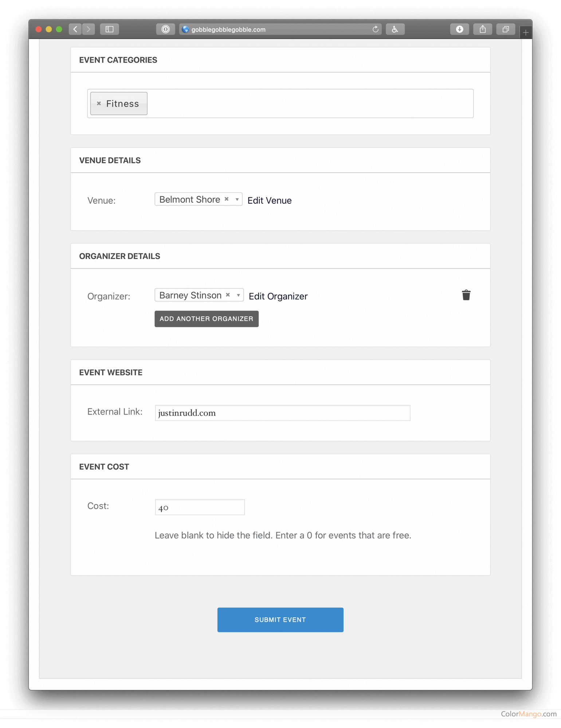Click the accessibility wheelchair icon

pos(395,29)
